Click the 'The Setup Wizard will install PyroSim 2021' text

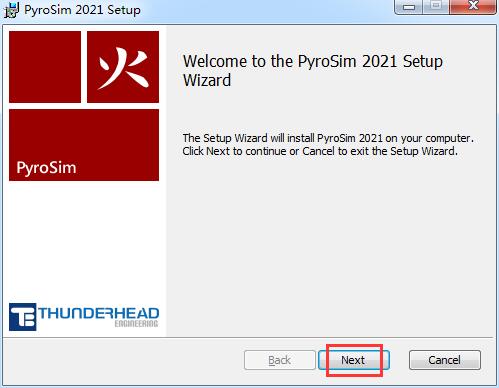click(328, 144)
